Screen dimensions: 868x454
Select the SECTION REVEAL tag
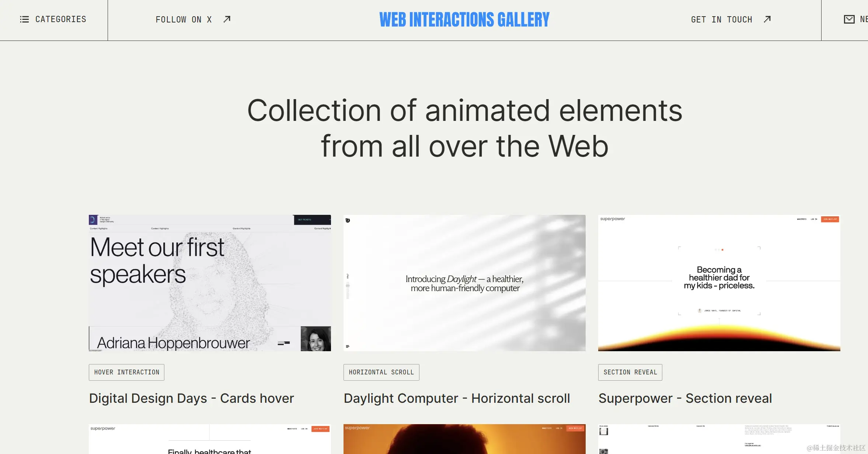coord(630,372)
